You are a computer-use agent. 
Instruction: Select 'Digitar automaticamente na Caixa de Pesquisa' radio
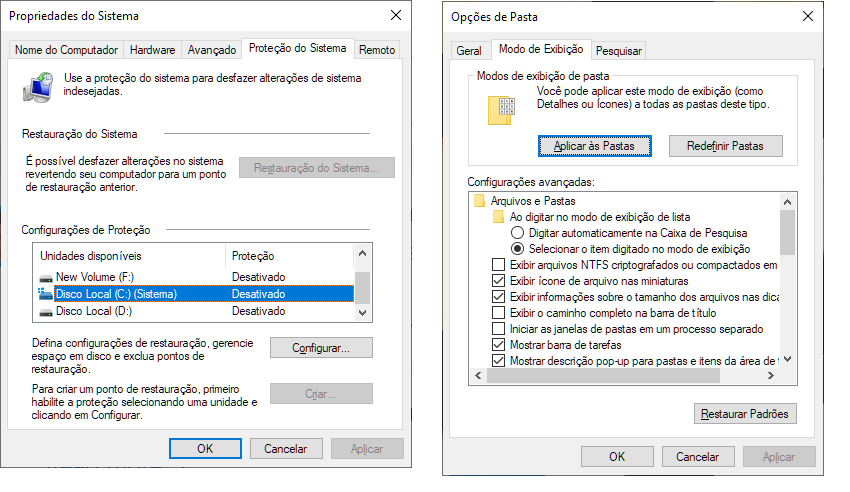(518, 233)
